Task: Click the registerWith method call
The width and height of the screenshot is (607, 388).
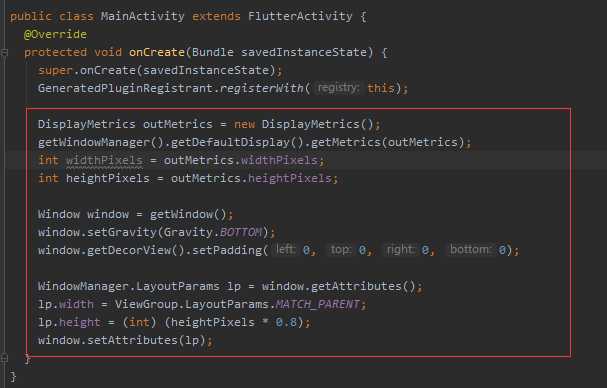Action: pyautogui.click(x=262, y=88)
